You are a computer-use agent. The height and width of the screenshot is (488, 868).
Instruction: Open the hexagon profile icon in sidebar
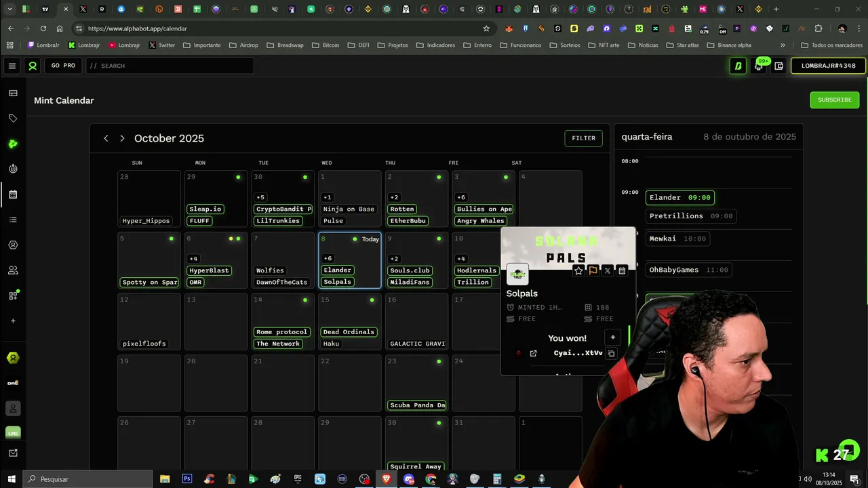click(x=13, y=245)
